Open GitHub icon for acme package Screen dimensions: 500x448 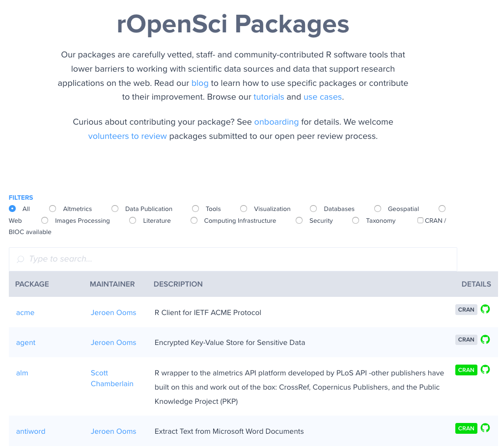[485, 309]
